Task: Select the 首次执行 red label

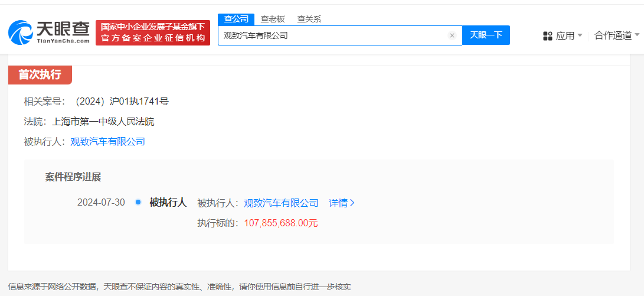Action: tap(40, 75)
